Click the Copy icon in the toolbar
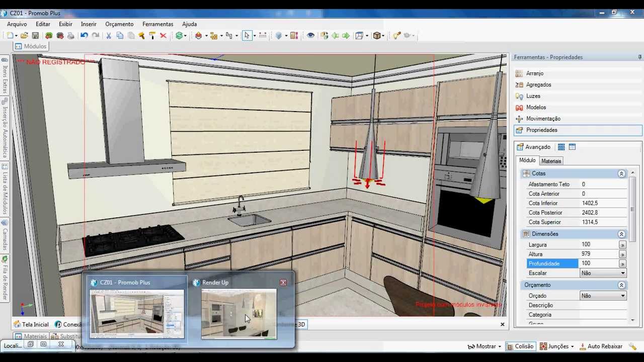The height and width of the screenshot is (362, 644). coord(120,35)
